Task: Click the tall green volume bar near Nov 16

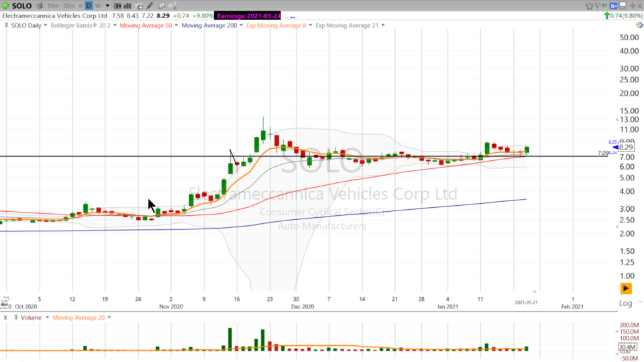Action: (230, 339)
